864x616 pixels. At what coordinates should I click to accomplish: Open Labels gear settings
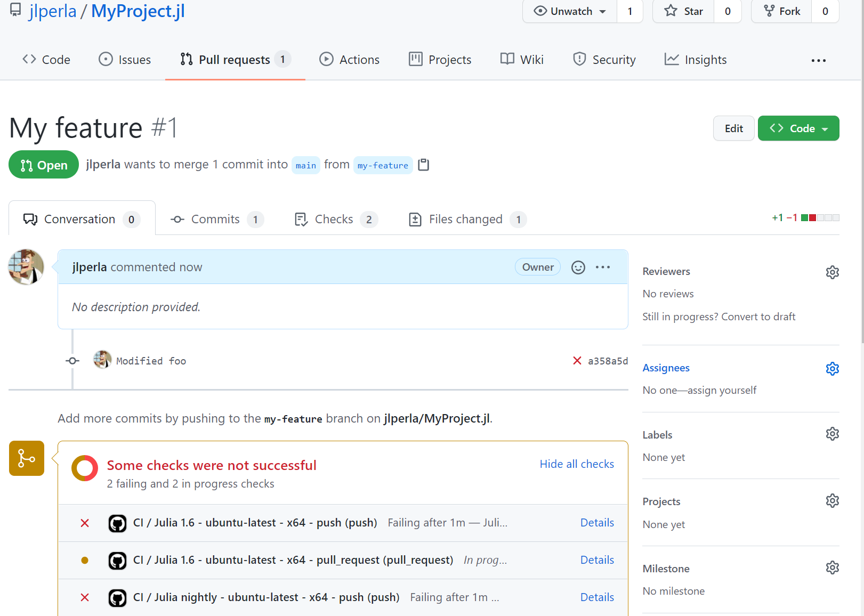pyautogui.click(x=832, y=434)
